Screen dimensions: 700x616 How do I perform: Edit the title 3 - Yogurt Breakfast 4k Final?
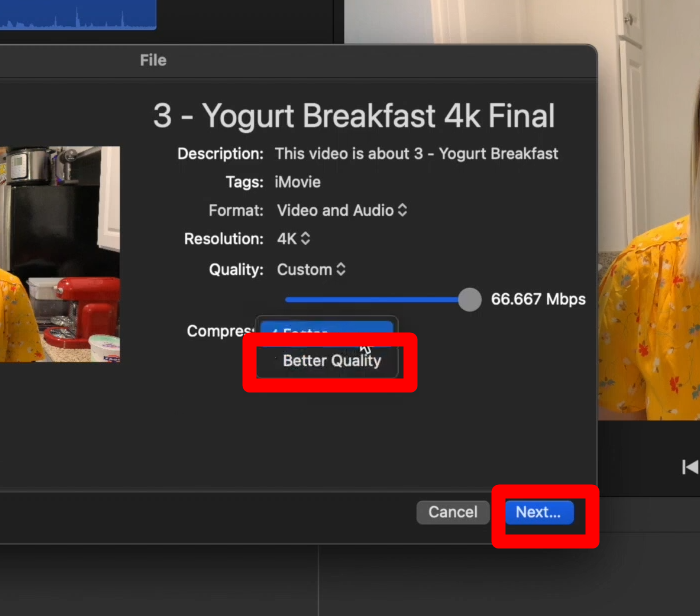[354, 116]
